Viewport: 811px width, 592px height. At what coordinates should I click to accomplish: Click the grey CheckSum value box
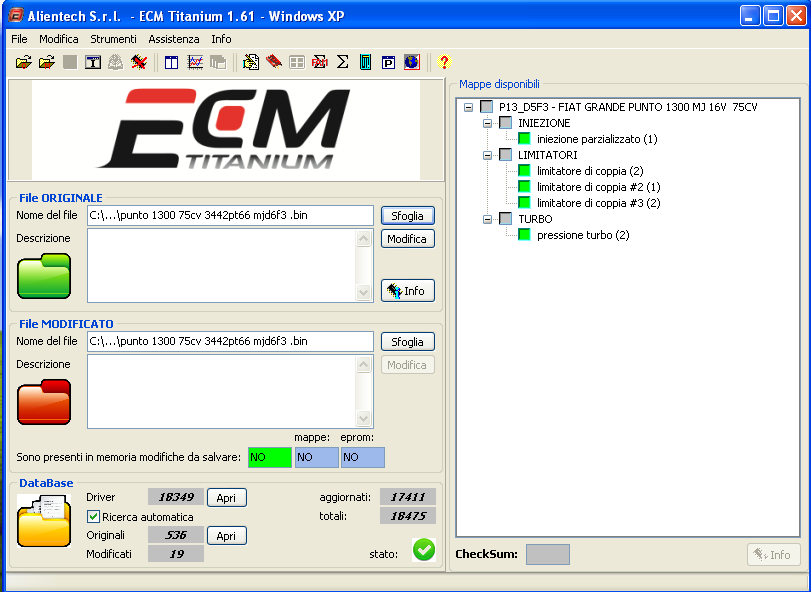pyautogui.click(x=548, y=554)
